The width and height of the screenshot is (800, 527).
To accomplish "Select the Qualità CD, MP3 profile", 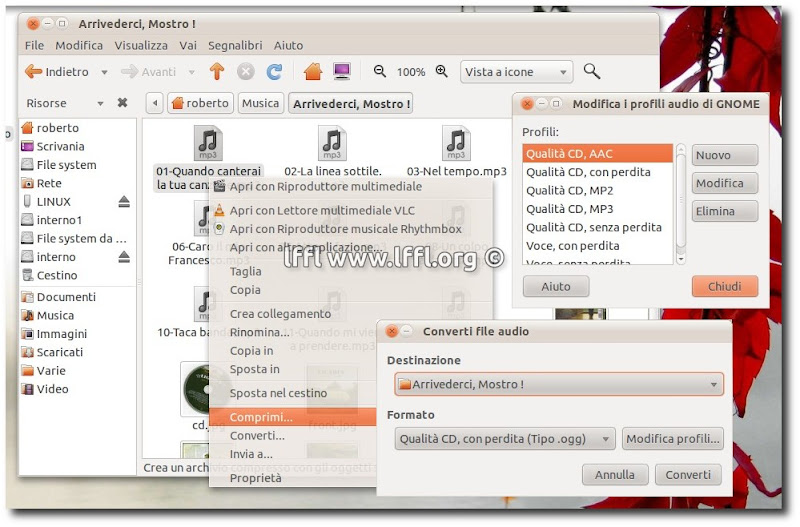I will click(597, 209).
